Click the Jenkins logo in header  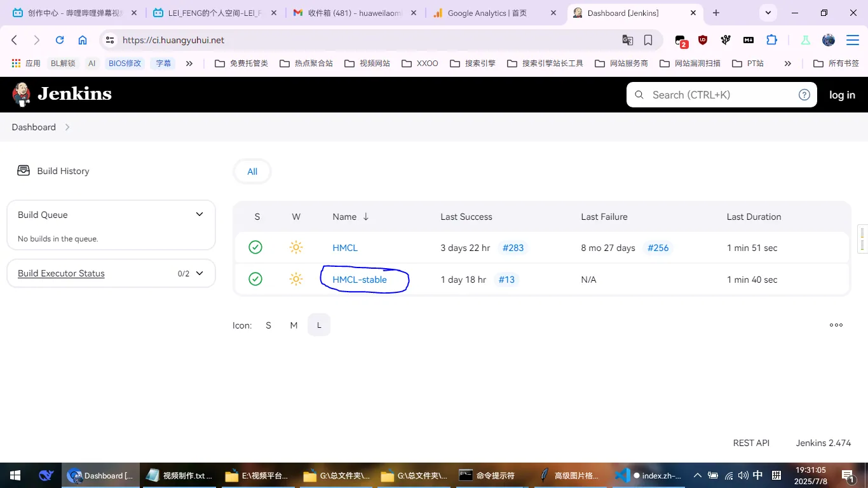pyautogui.click(x=62, y=94)
